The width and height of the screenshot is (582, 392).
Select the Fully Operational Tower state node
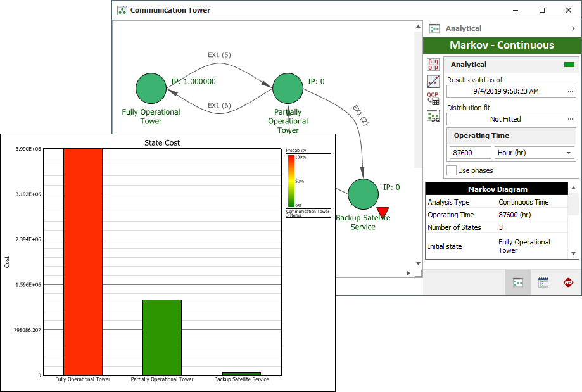point(151,89)
